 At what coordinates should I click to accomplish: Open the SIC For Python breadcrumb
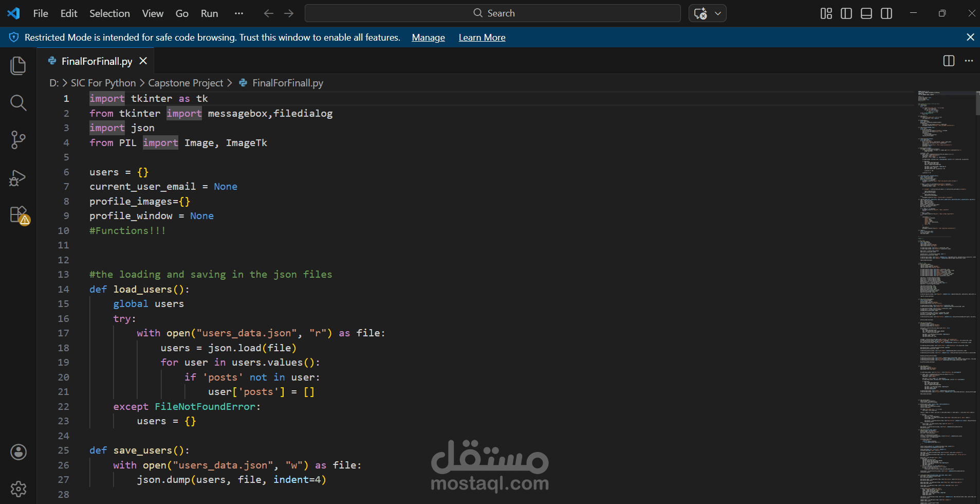pos(103,83)
